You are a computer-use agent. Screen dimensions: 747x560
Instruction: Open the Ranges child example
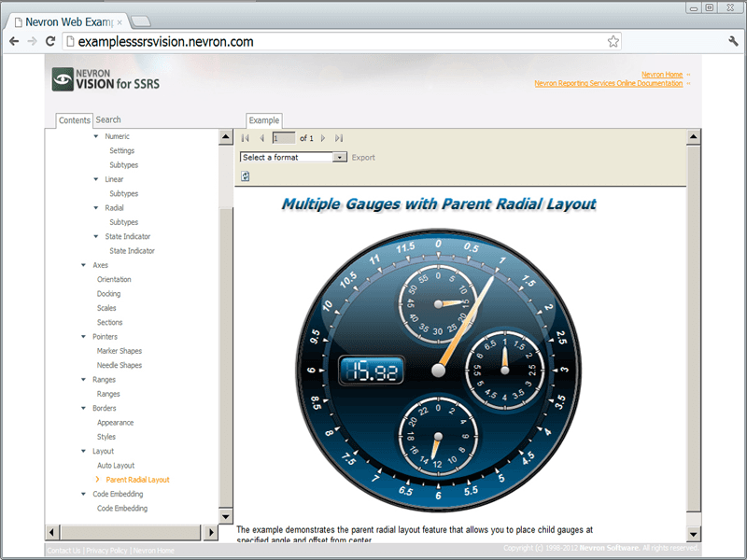tap(108, 394)
